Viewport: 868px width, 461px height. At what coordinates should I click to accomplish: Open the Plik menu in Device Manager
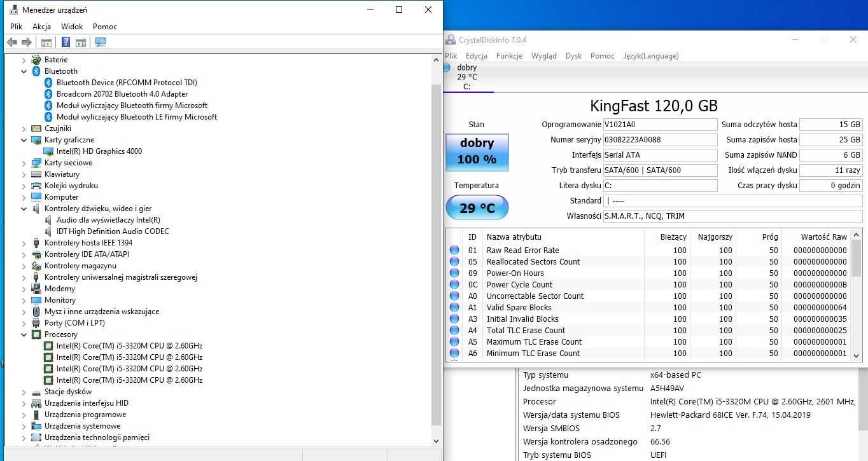click(x=17, y=27)
